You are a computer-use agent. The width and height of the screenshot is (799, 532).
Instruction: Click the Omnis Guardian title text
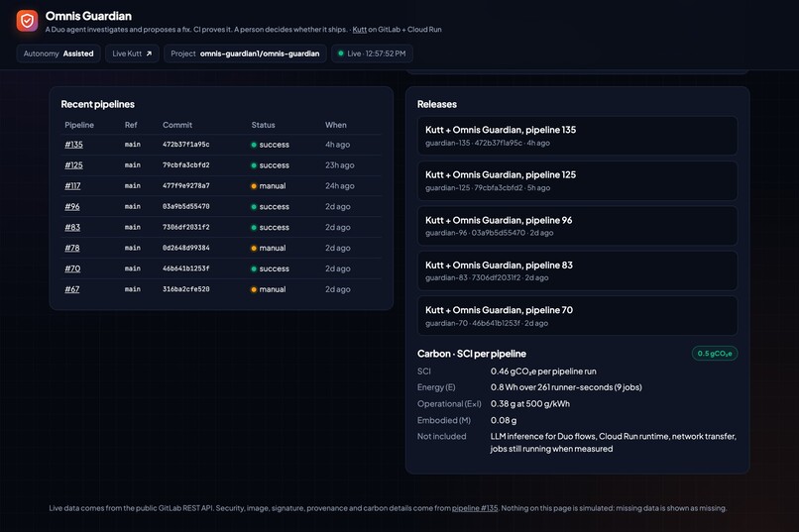(x=88, y=16)
